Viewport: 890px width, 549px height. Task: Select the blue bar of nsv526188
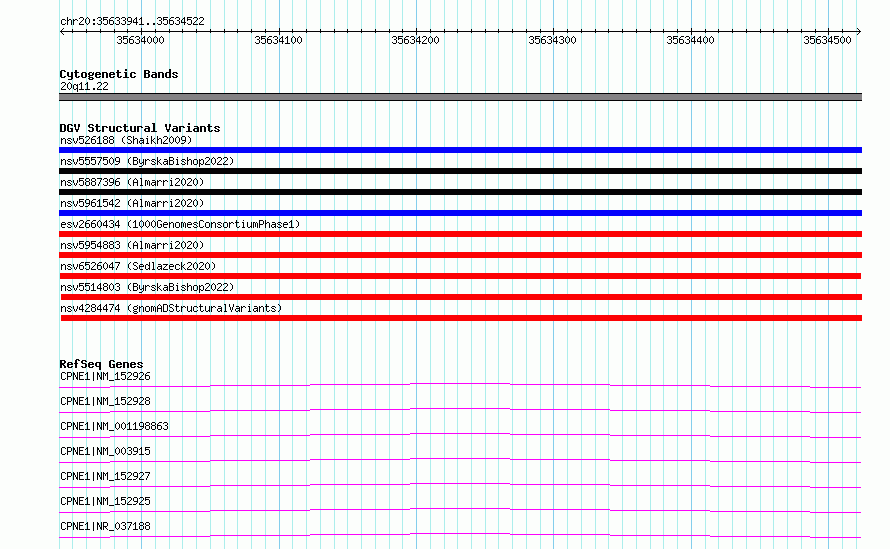click(x=460, y=150)
